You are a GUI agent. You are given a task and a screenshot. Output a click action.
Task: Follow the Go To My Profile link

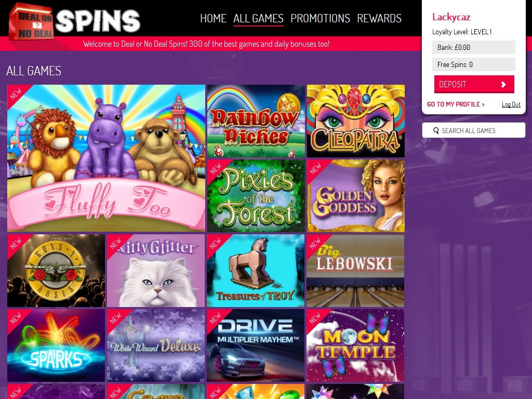(x=456, y=104)
